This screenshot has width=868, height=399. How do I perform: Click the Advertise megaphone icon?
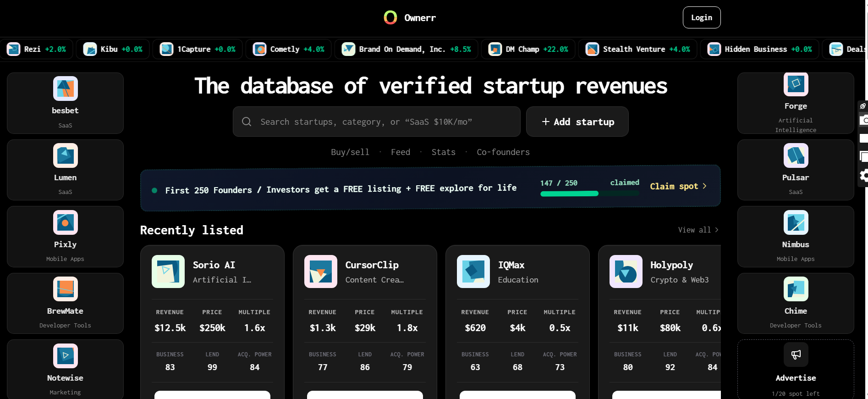click(796, 355)
